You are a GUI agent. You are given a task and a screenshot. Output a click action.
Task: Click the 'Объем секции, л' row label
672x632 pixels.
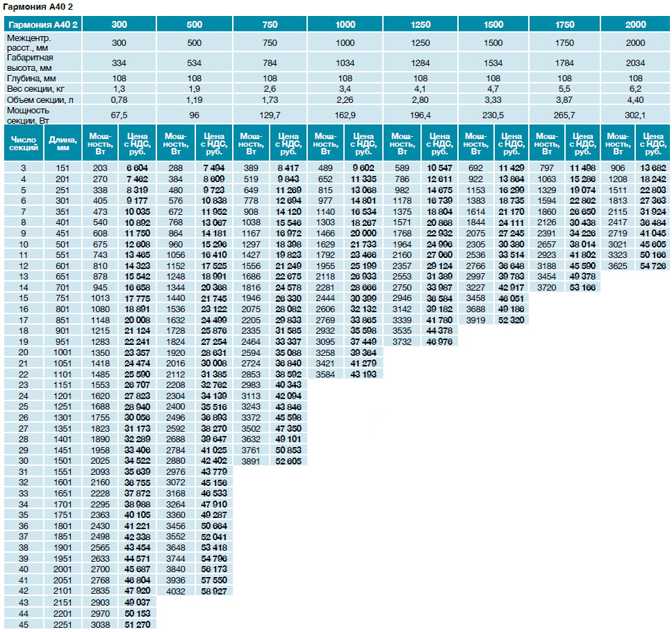[40, 100]
